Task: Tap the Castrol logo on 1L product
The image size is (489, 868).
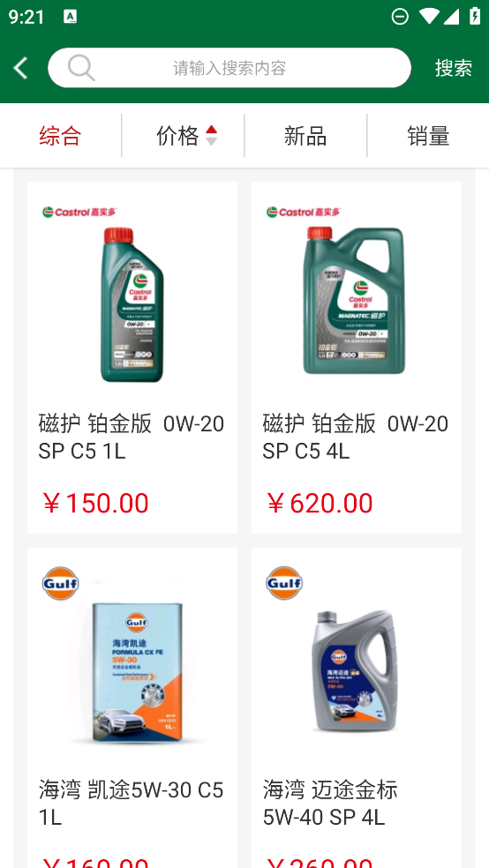Action: (x=79, y=212)
